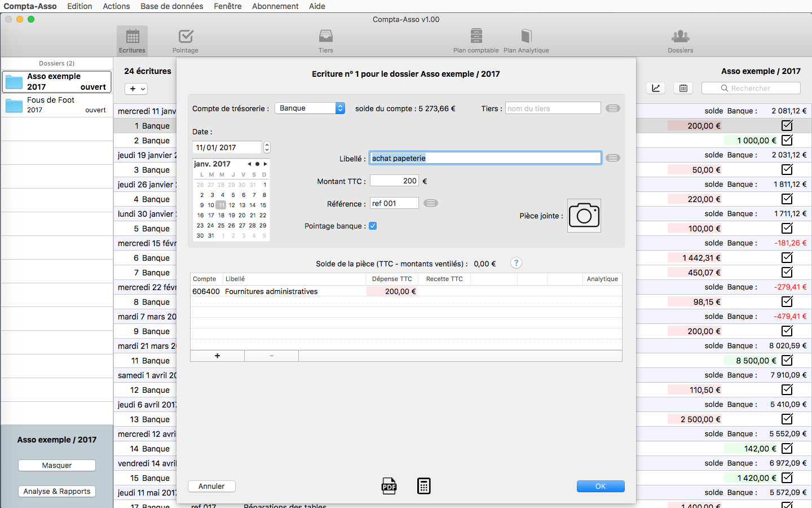Screen dimensions: 812x508
Task: Open the calendar icon near search field
Action: click(x=683, y=88)
